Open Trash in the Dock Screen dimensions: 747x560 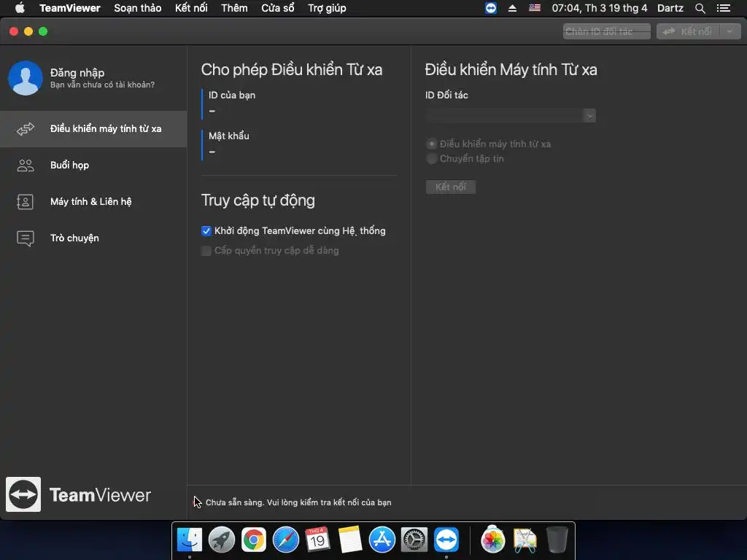557,540
